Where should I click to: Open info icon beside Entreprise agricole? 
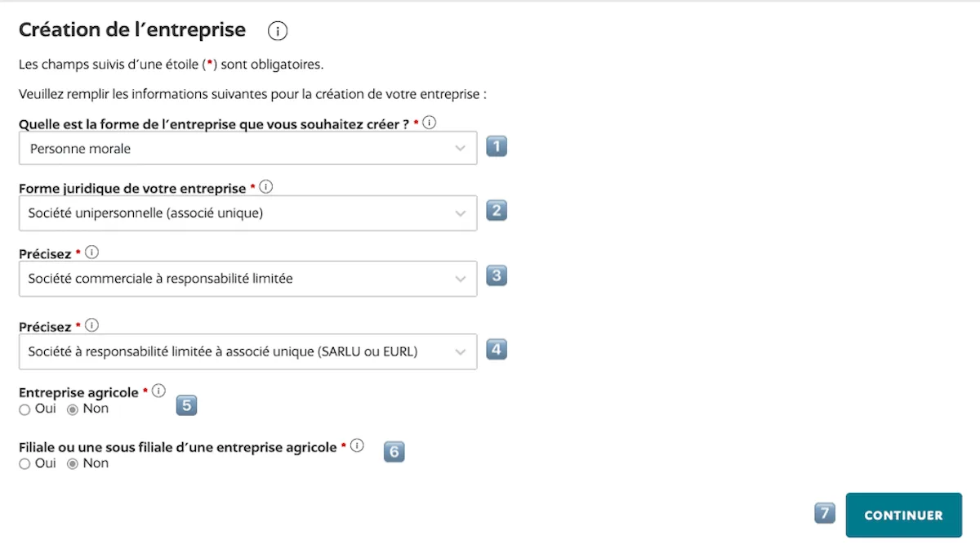tap(158, 391)
